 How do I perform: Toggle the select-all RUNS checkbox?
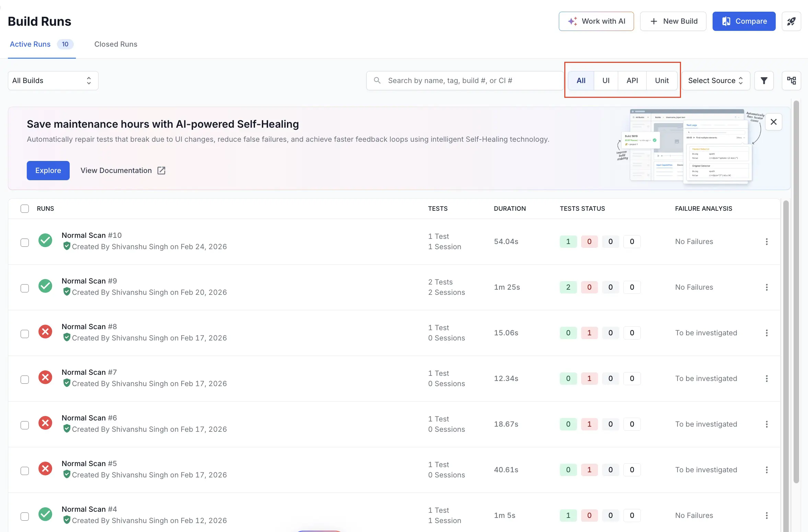point(25,209)
